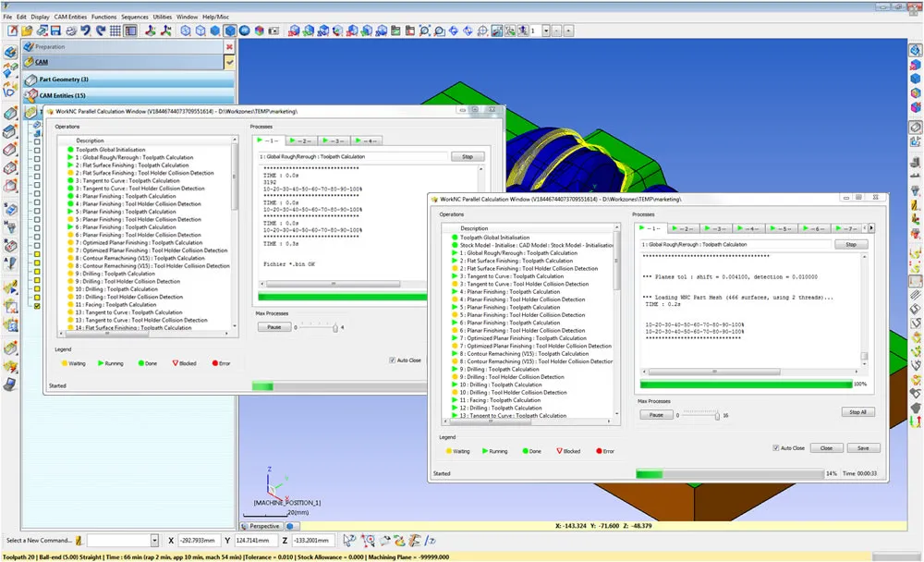The image size is (924, 562).
Task: Click the shaded view cube icon
Action: point(231,31)
